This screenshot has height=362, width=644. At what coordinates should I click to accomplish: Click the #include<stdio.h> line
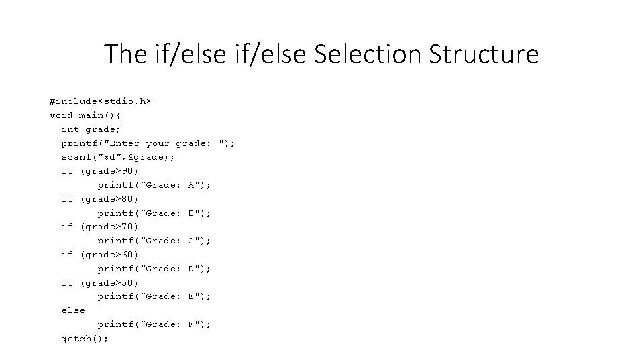[x=100, y=101]
